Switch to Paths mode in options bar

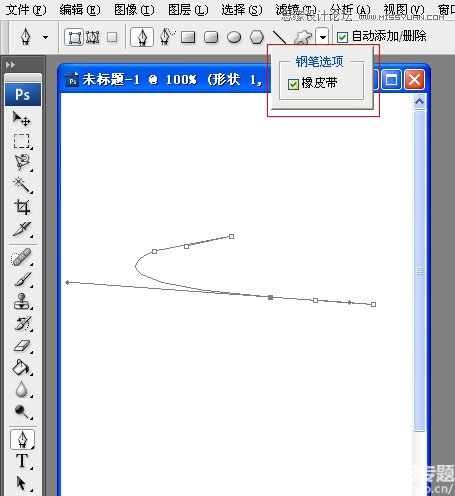point(93,37)
